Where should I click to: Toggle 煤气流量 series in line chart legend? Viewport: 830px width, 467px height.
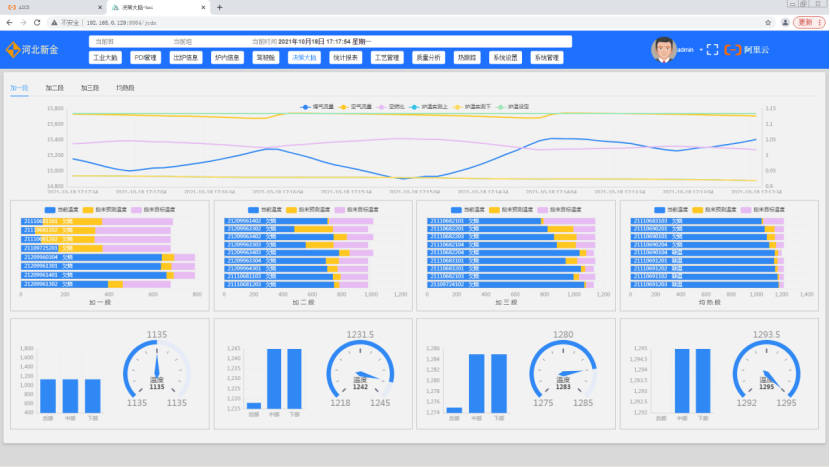[318, 105]
